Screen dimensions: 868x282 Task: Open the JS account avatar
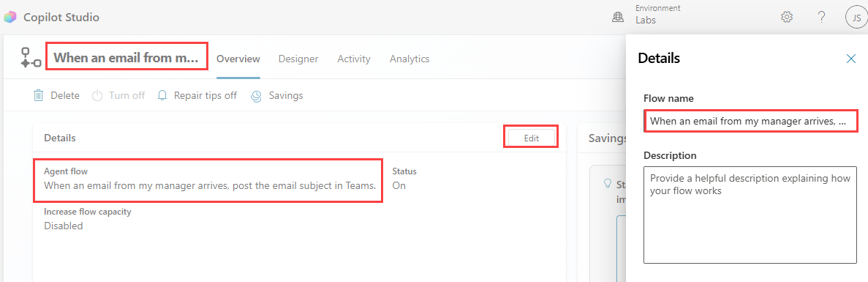coord(856,17)
